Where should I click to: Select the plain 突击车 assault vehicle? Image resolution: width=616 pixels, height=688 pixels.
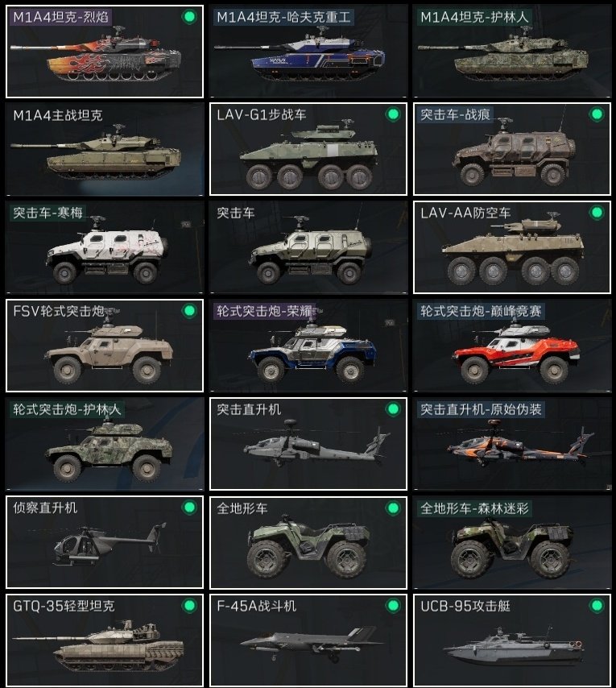pos(308,247)
